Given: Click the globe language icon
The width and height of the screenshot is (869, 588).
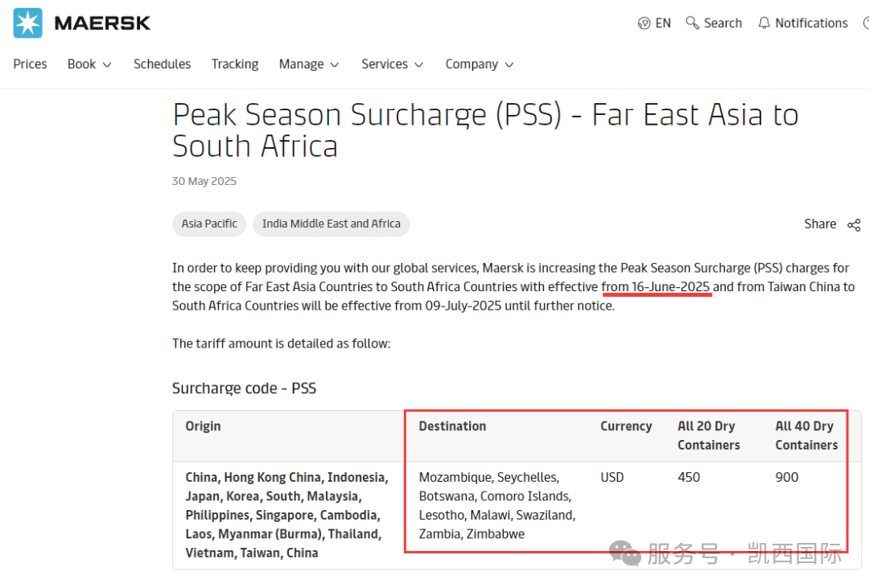Looking at the screenshot, I should (x=644, y=23).
